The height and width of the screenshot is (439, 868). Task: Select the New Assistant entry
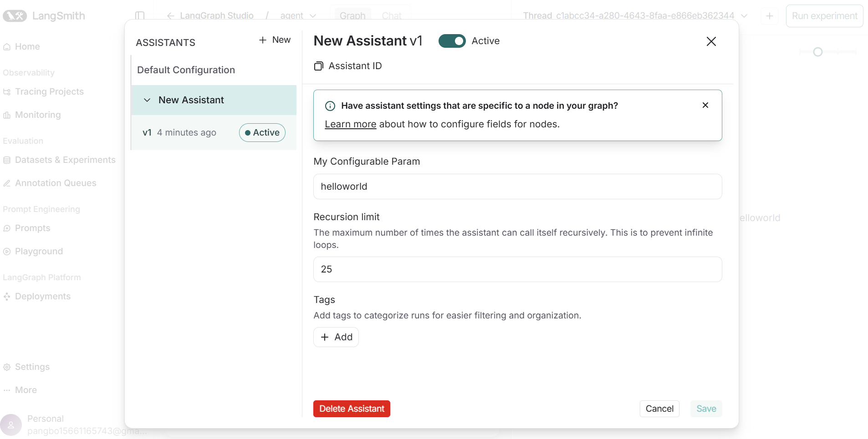[214, 100]
